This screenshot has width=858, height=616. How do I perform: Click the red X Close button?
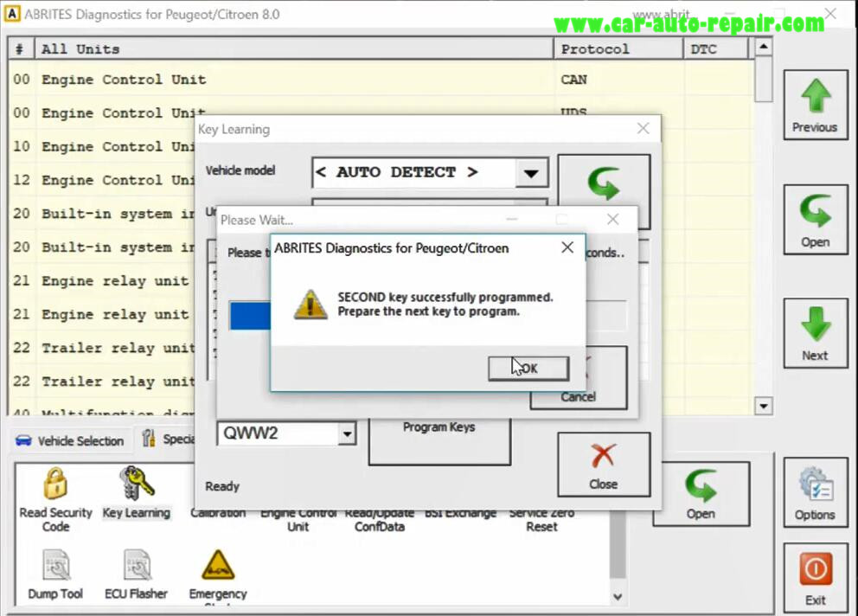pos(604,465)
